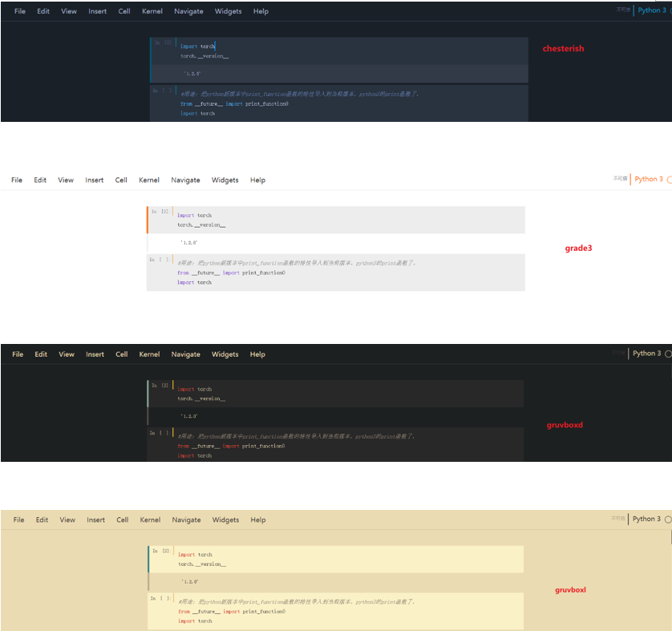Open Kernel menu in white notebook

149,180
